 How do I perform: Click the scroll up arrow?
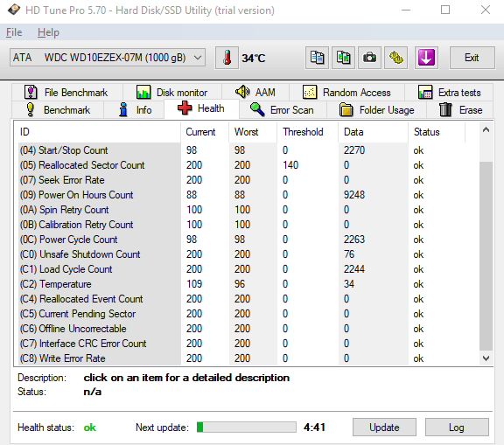[x=486, y=130]
